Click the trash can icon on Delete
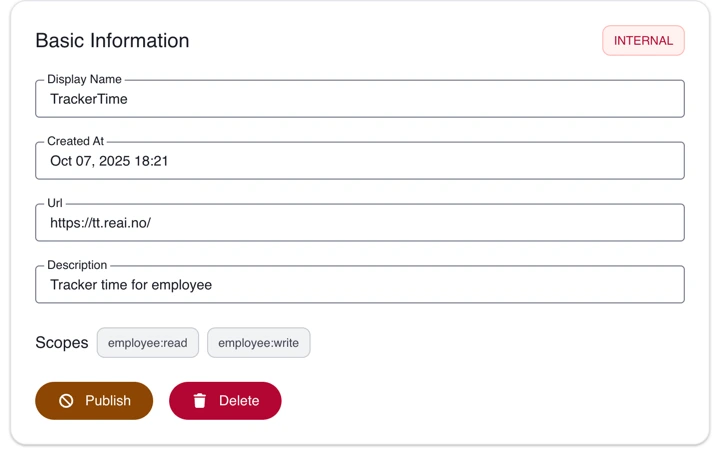This screenshot has height=452, width=722. click(x=200, y=401)
